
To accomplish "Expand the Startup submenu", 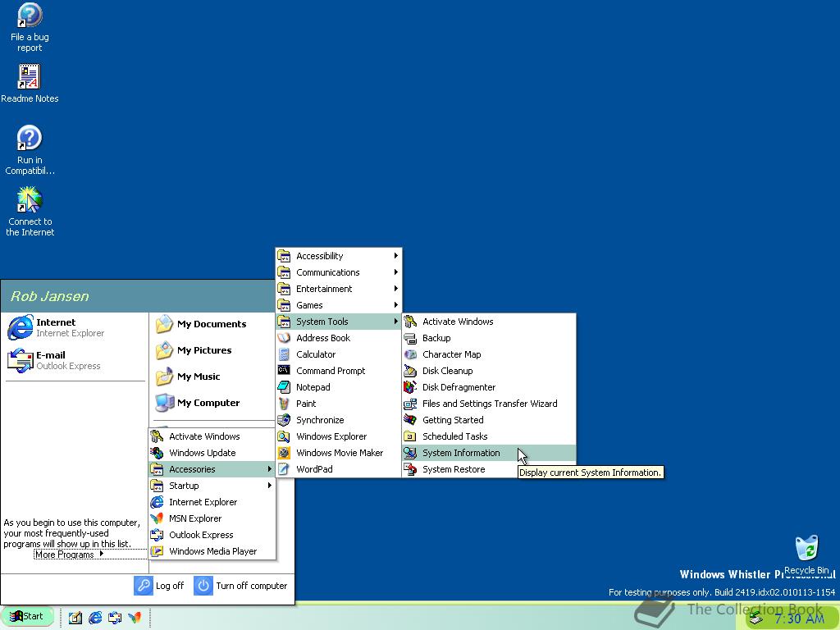I will pos(212,486).
